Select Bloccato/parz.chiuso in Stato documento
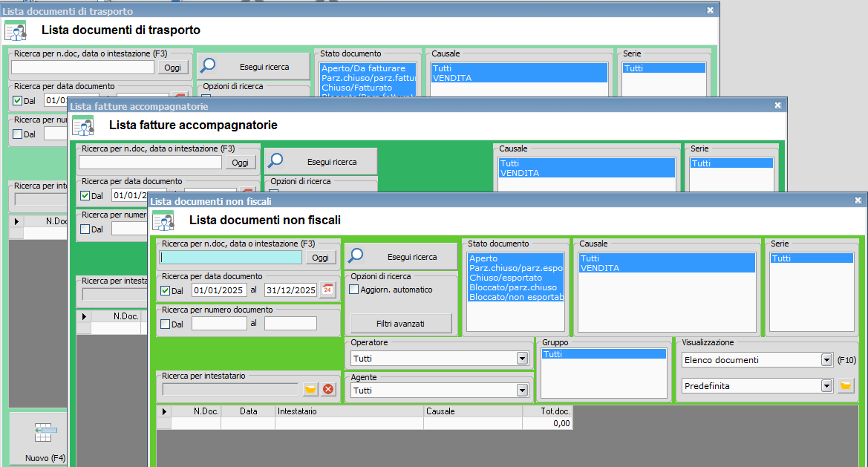 [515, 287]
